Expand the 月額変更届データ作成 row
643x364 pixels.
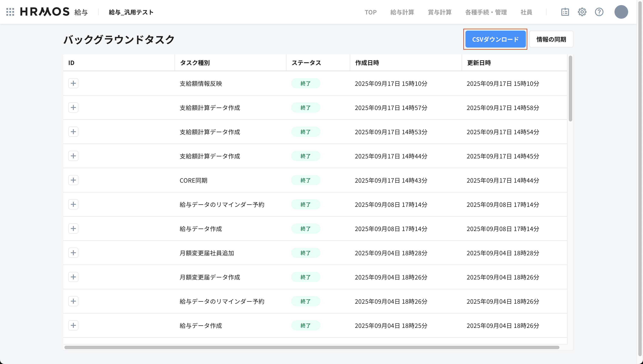click(73, 277)
